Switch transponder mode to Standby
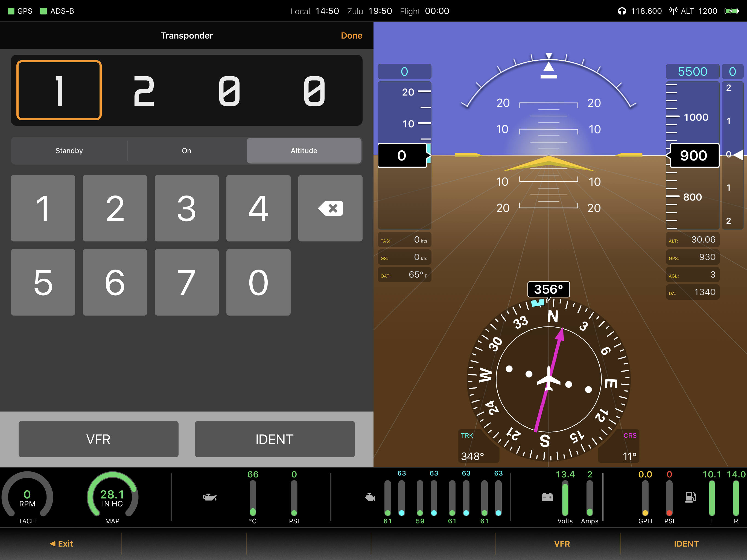The height and width of the screenshot is (560, 747). (x=69, y=151)
